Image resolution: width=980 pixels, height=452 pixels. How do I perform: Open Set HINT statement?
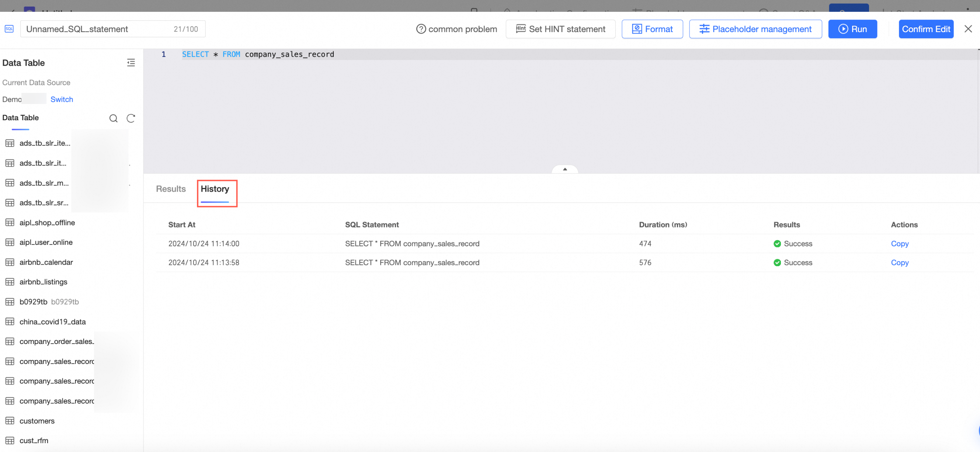[x=560, y=29]
